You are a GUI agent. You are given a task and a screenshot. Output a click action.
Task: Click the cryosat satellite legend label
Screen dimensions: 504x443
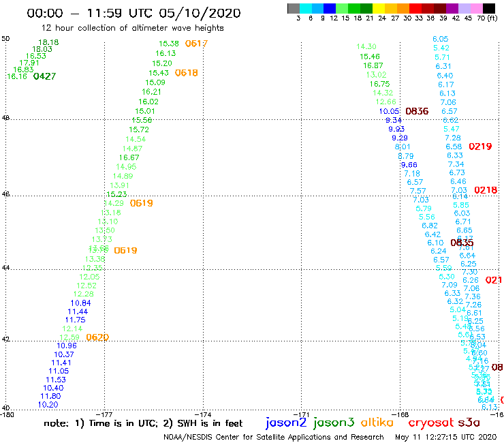click(431, 423)
